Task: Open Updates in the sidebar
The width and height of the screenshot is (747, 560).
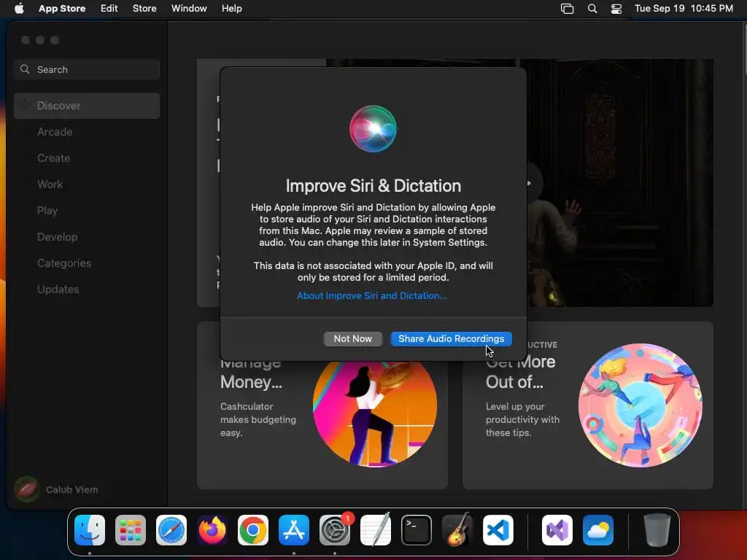Action: click(88, 289)
